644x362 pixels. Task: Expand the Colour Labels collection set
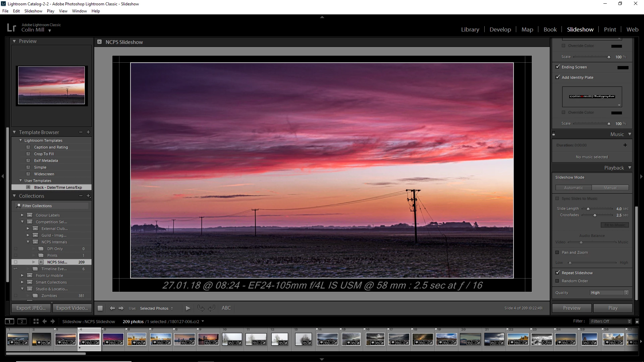22,215
